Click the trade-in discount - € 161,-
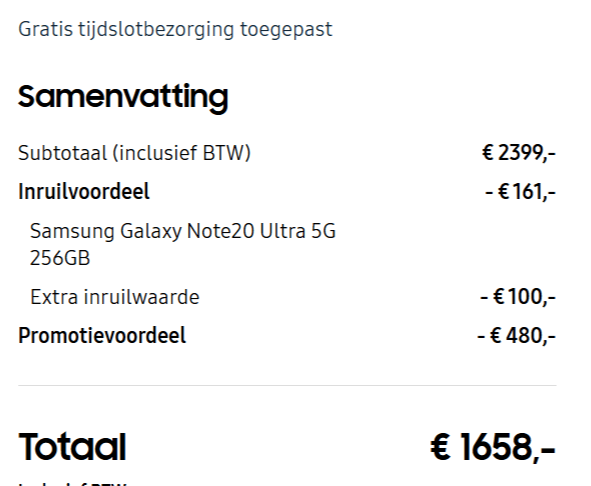 tap(520, 191)
